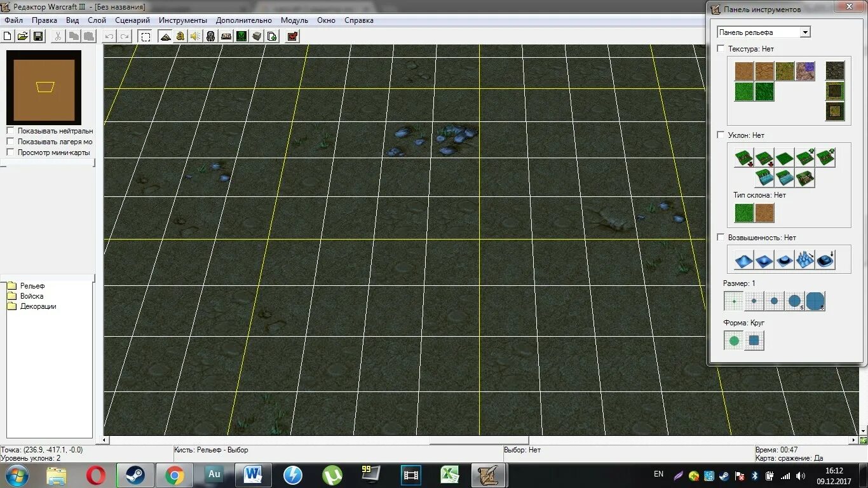Open the 'Панель рельефа' dropdown
This screenshot has height=488, width=868.
click(764, 32)
